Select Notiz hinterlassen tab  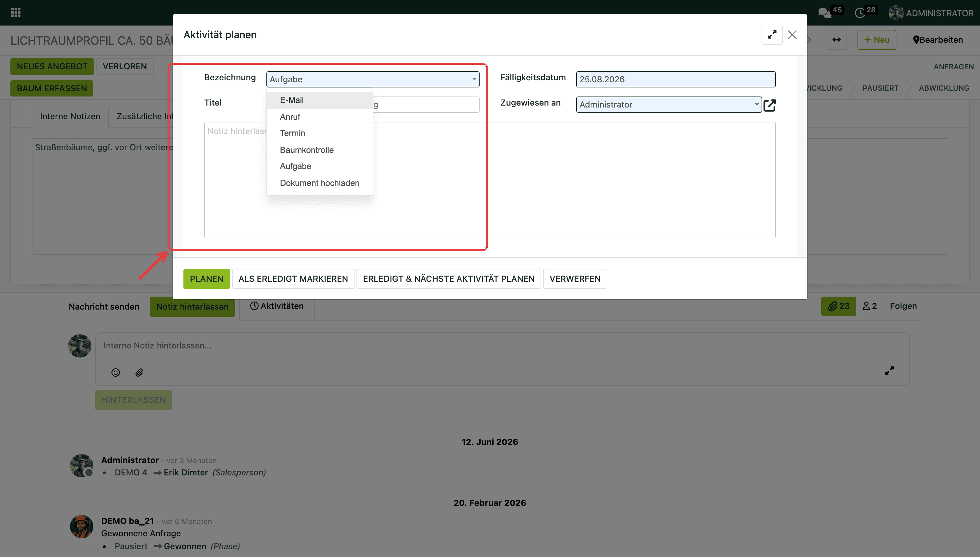click(x=192, y=306)
